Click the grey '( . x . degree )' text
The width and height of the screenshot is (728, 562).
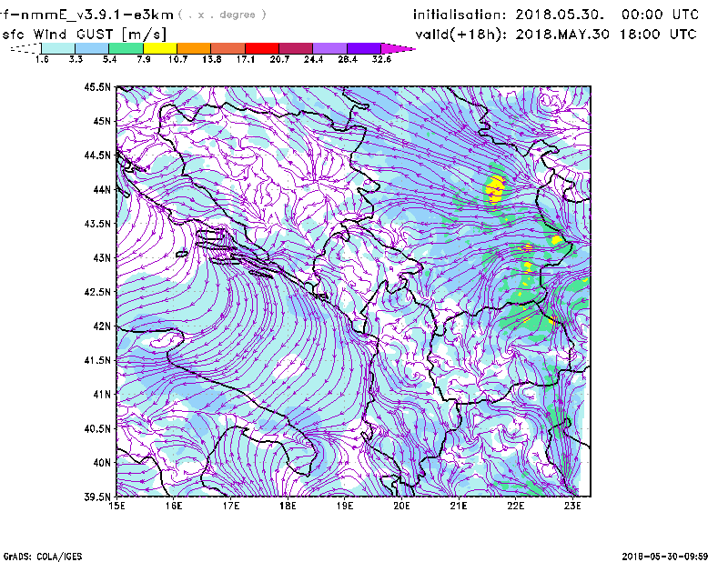(x=222, y=15)
